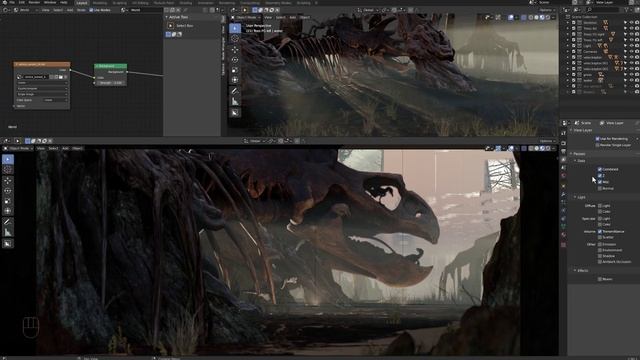
Task: Hide the Cameras collection with its eye icon
Action: tap(631, 51)
